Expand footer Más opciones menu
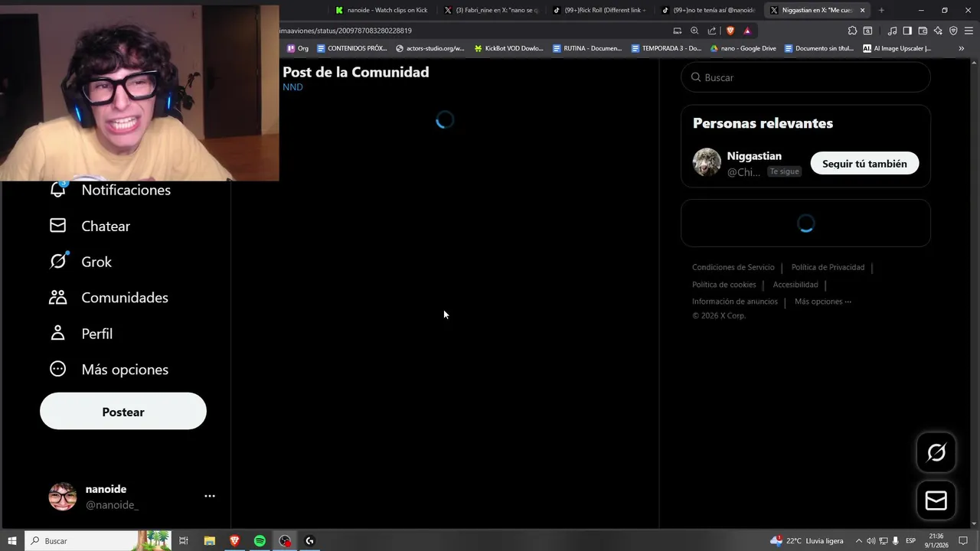This screenshot has height=551, width=980. (823, 302)
